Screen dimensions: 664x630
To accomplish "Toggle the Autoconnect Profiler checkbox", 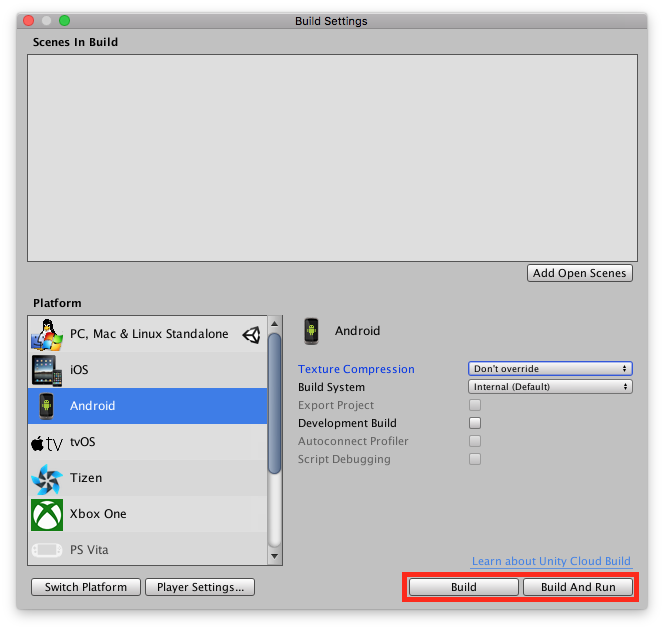I will coord(475,441).
